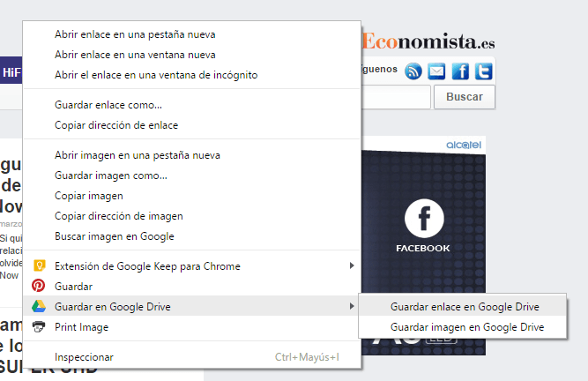The width and height of the screenshot is (588, 381).
Task: Click the search input field beside Buscar
Action: click(x=396, y=97)
